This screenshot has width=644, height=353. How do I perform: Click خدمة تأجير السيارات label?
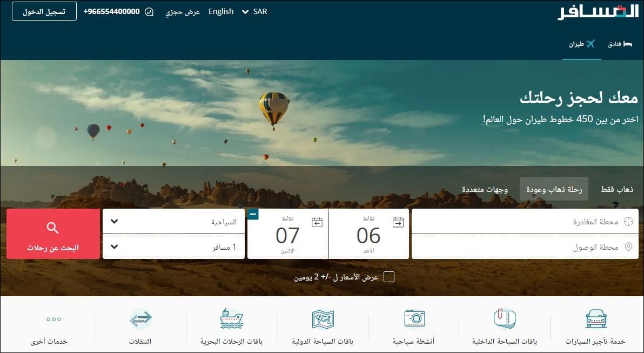pos(595,342)
